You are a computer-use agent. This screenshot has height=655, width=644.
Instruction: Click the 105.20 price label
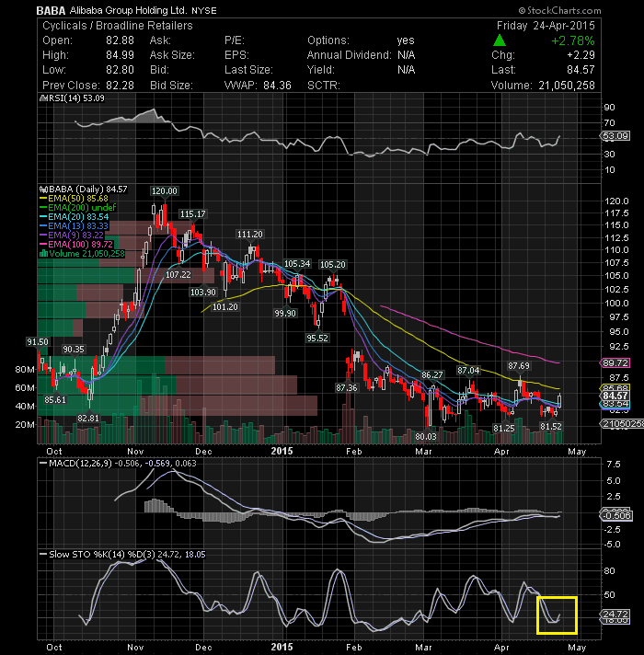332,264
